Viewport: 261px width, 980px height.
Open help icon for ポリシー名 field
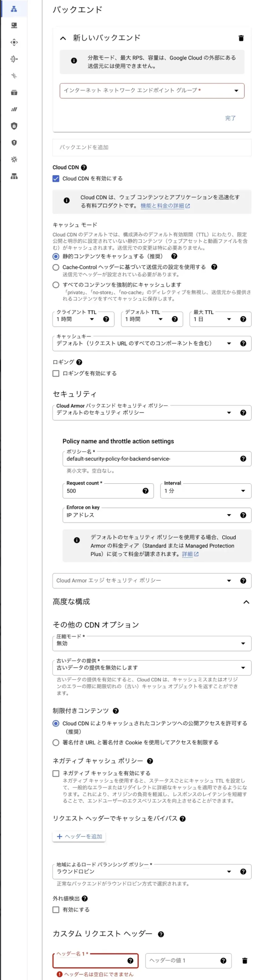click(x=243, y=459)
